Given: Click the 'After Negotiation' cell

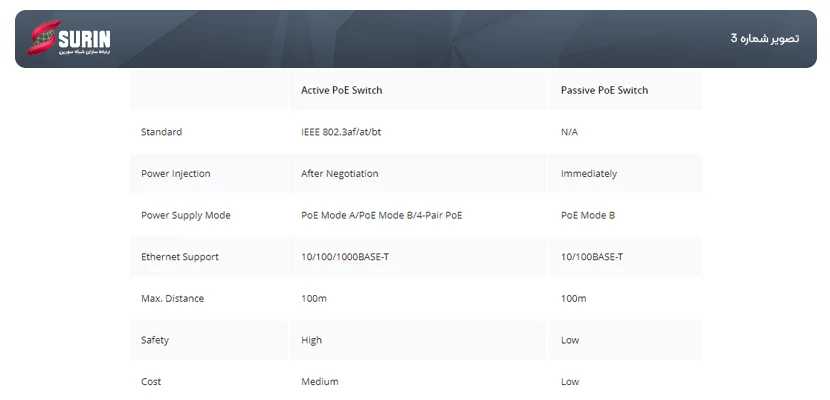Looking at the screenshot, I should (340, 174).
